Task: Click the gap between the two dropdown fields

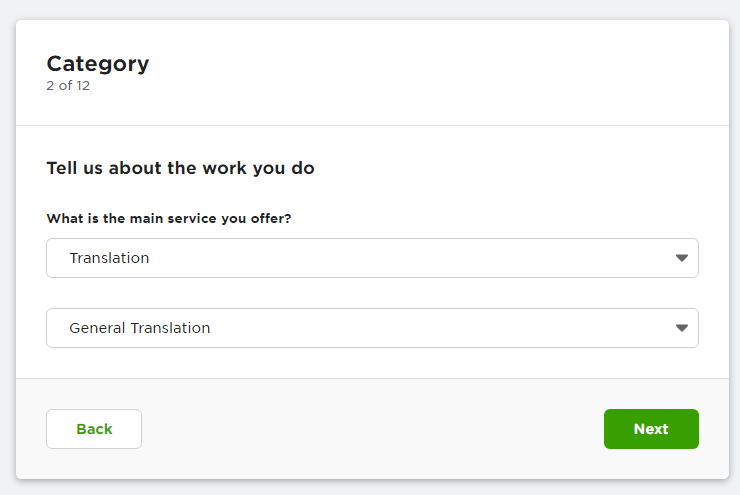Action: [372, 293]
